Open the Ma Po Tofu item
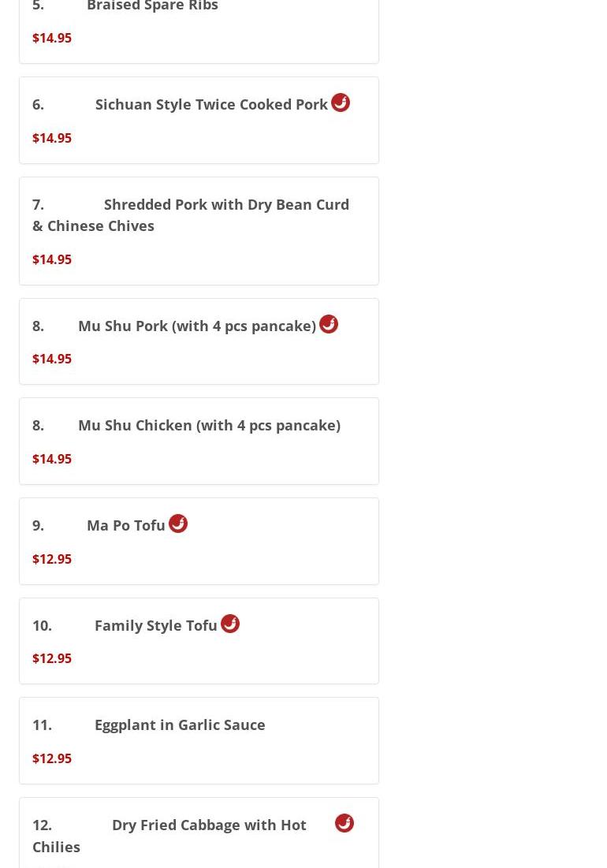Screen dimensions: 607x868 (x=199, y=541)
